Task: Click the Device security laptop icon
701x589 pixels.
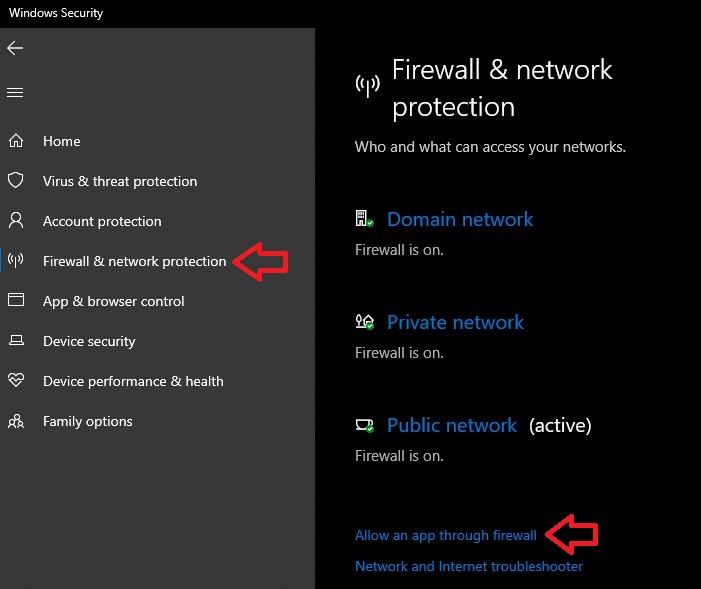Action: tap(16, 341)
